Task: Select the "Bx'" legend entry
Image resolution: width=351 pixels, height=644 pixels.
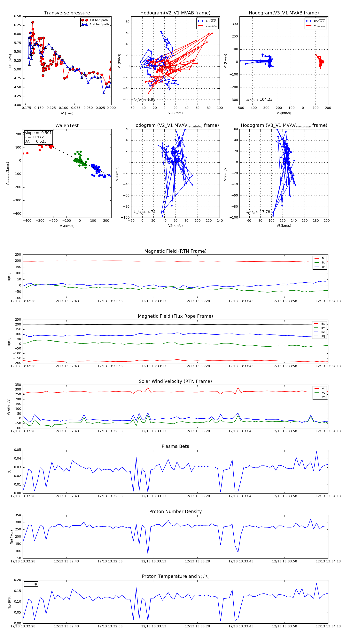Action: (320, 324)
